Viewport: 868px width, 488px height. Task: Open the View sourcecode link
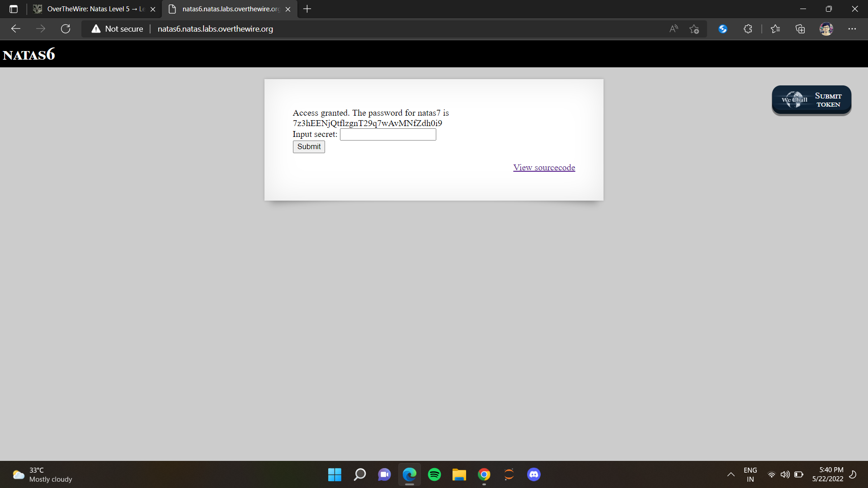tap(544, 168)
